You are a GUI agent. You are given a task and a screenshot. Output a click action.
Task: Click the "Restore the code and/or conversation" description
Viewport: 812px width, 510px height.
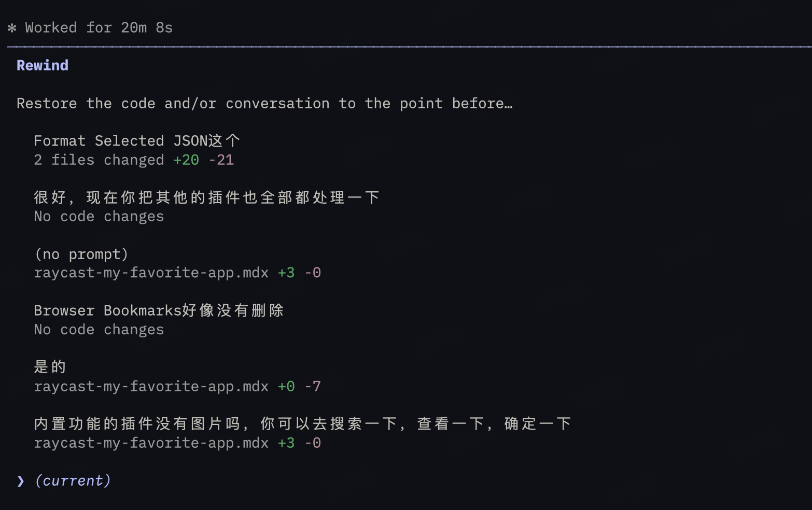[264, 104]
